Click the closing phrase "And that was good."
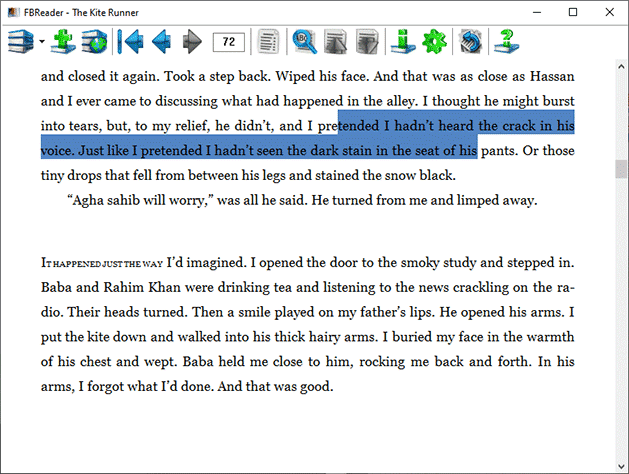The image size is (629, 474). pyautogui.click(x=276, y=386)
